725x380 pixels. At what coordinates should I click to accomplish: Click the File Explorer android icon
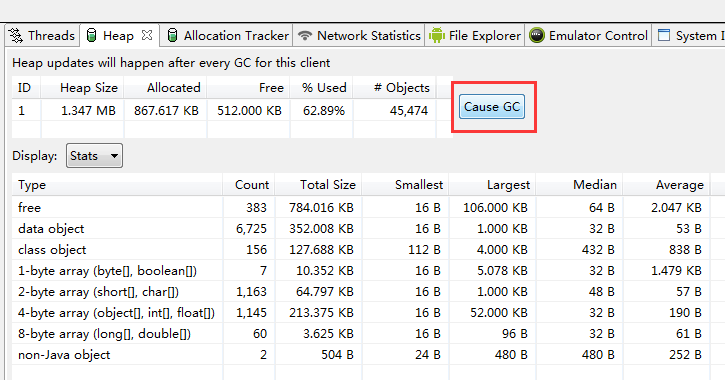(x=436, y=36)
